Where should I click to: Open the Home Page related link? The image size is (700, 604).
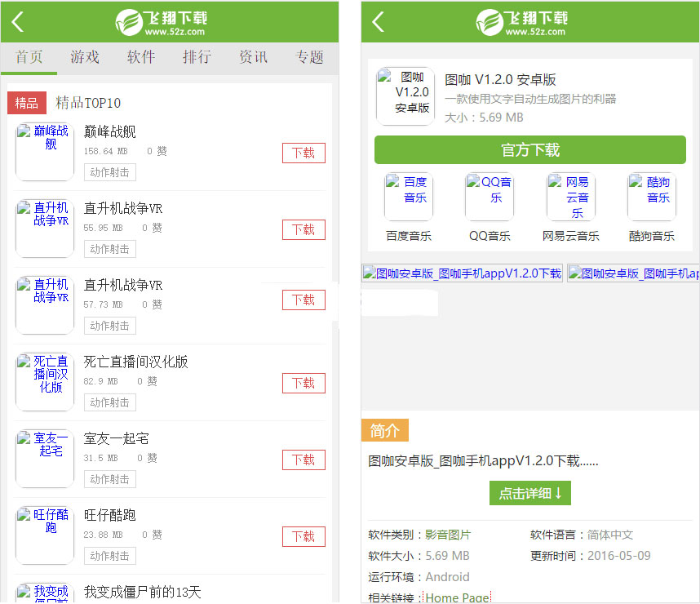pos(458,597)
